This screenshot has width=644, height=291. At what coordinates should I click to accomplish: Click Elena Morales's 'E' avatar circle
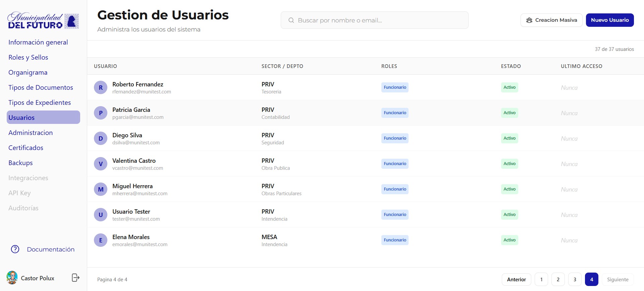[101, 240]
